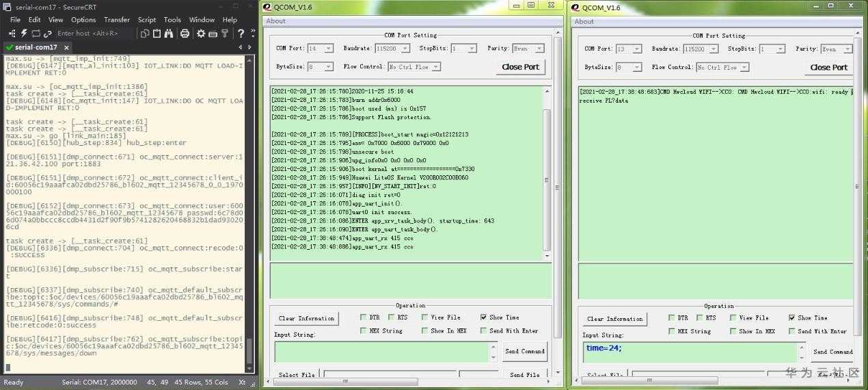Uncheck Show Time in COM 13 QCOM window
This screenshot has height=390, width=868.
pos(791,318)
